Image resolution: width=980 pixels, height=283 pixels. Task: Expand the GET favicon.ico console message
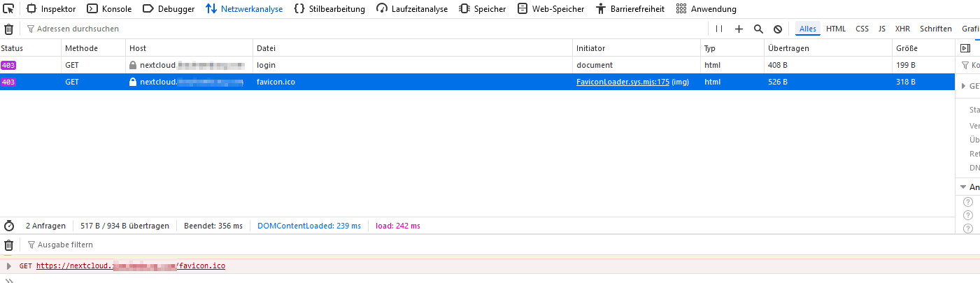[8, 266]
